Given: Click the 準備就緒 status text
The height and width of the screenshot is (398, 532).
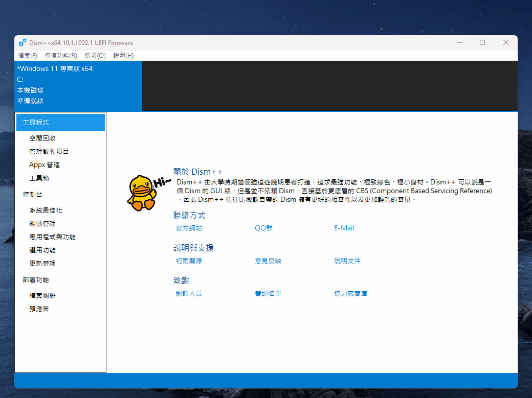Looking at the screenshot, I should click(30, 101).
